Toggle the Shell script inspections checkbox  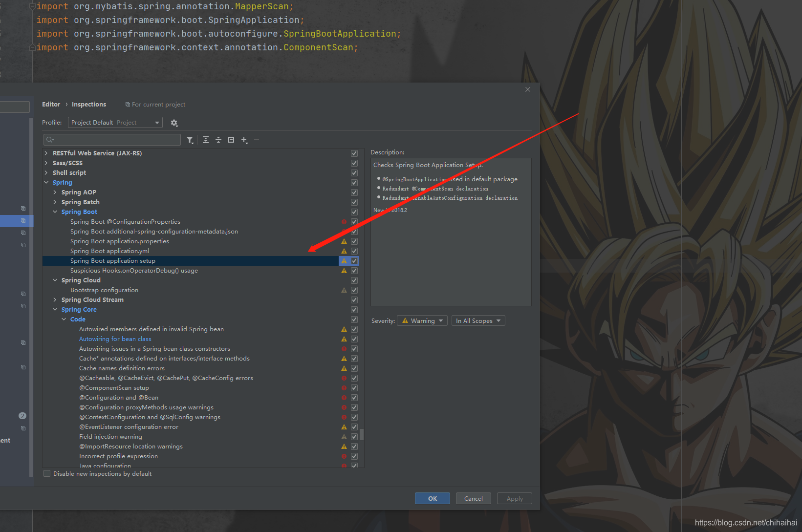click(x=354, y=173)
